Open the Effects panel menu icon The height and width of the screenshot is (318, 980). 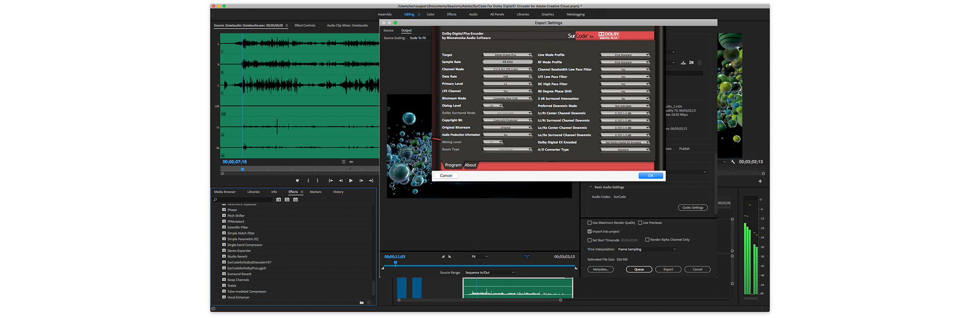point(302,192)
